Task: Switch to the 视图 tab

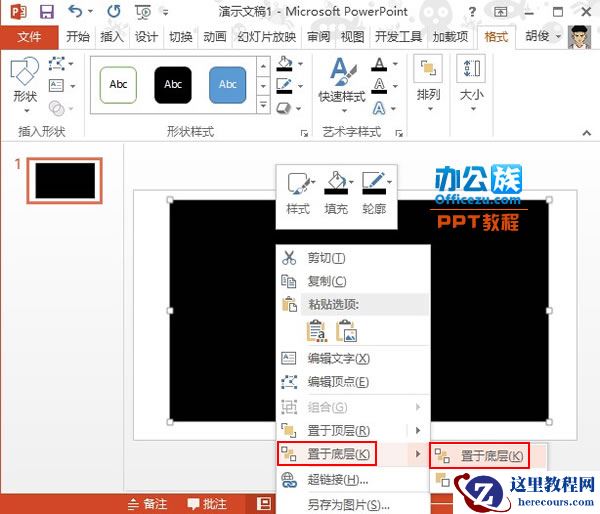Action: [352, 37]
